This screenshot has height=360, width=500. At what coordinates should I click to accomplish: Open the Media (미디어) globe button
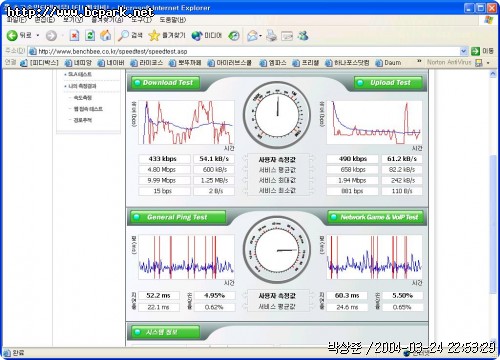[206, 35]
